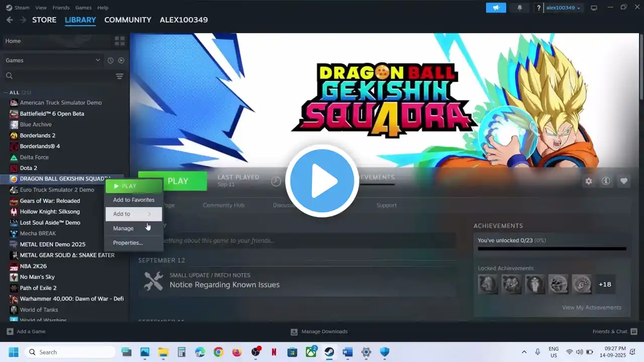Switch to the LIBRARY tab
This screenshot has height=362, width=644.
[x=80, y=20]
